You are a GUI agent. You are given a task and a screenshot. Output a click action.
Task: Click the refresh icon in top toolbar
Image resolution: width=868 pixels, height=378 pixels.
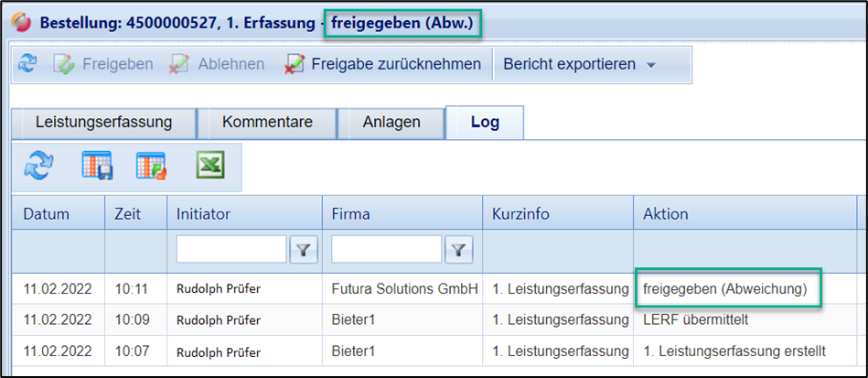28,64
